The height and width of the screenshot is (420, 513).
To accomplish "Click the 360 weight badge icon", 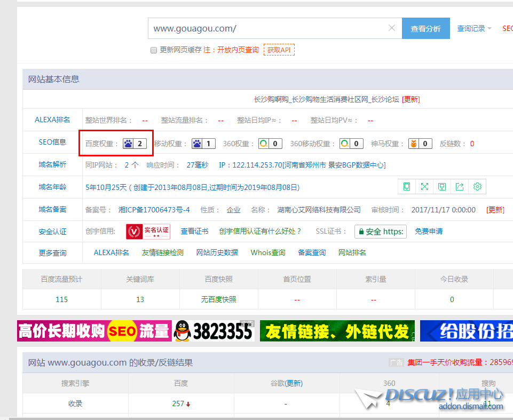I will (270, 144).
